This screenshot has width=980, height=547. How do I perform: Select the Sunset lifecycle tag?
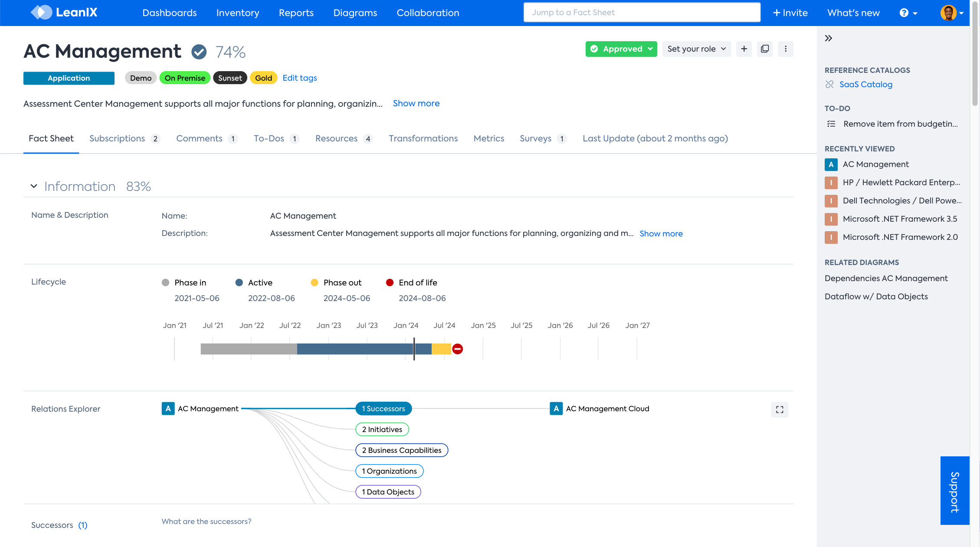(x=230, y=78)
